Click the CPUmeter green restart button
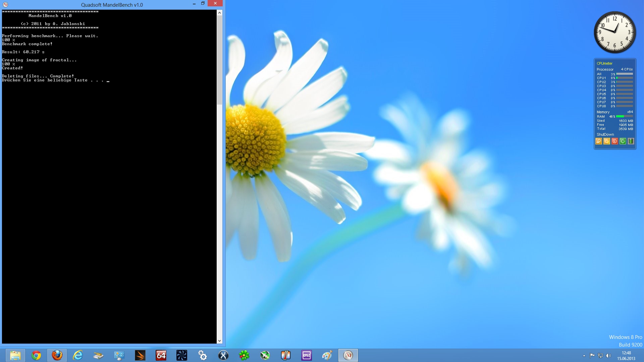Viewport: 644px width, 362px height. pyautogui.click(x=623, y=141)
